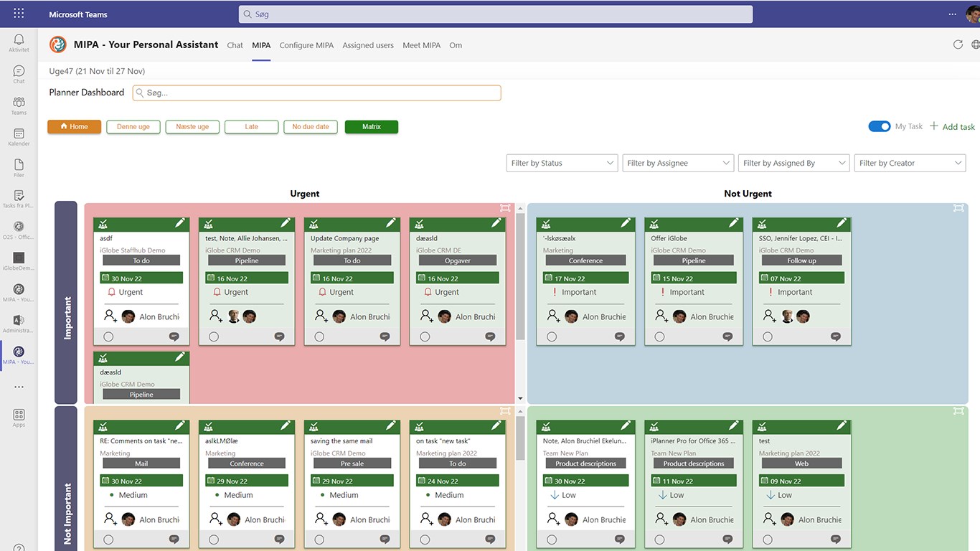The image size is (980, 551).
Task: Mark the asdf task complete via its circle
Action: [x=108, y=336]
